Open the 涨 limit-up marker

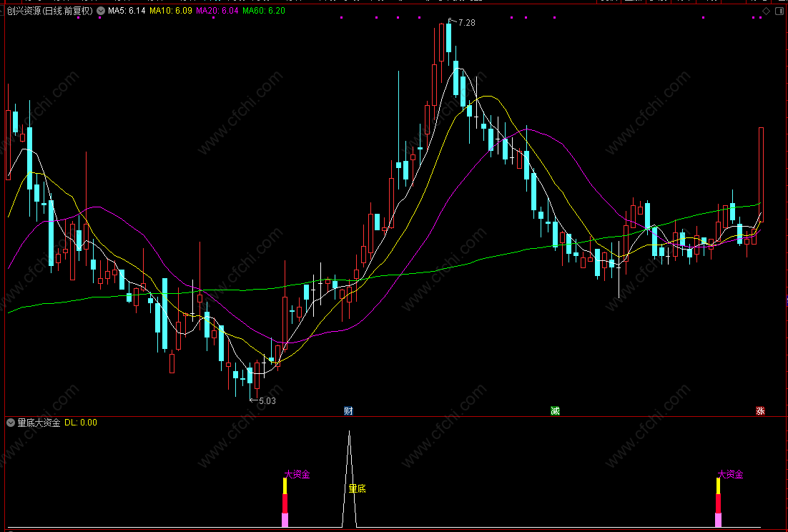(760, 411)
